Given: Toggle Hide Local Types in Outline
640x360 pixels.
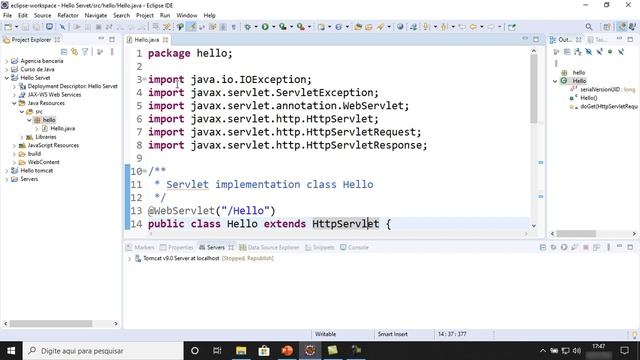Looking at the screenshot, I should pyautogui.click(x=620, y=52).
